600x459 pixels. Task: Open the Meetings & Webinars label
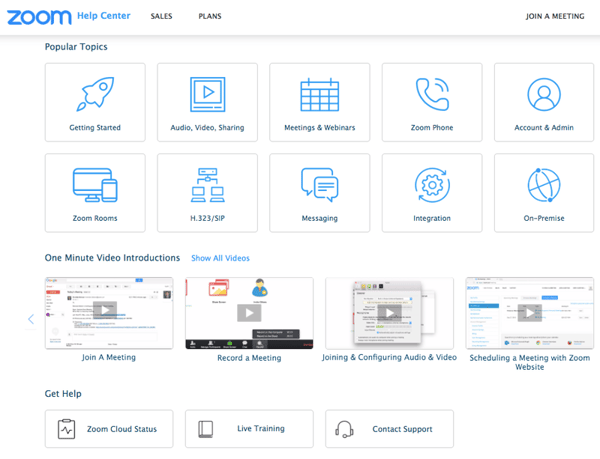[x=320, y=128]
